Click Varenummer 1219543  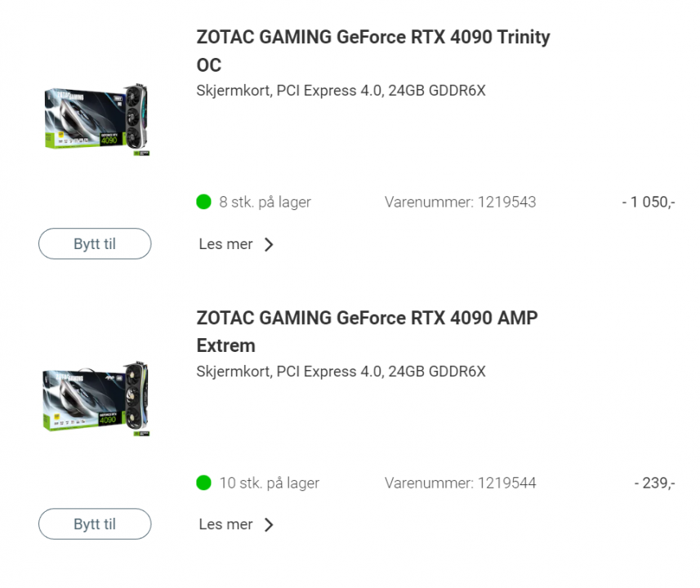click(x=460, y=202)
